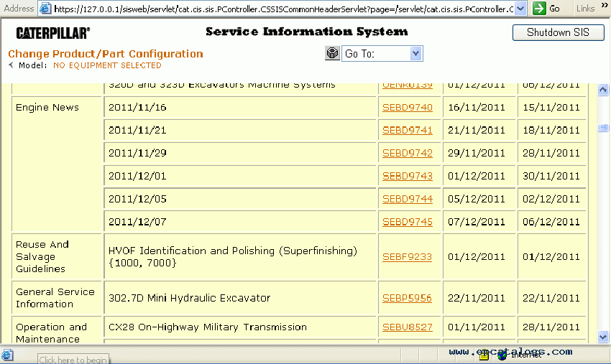Viewport: 611px width, 364px height.
Task: Select the 2011/12/07 title cell
Action: tap(240, 222)
